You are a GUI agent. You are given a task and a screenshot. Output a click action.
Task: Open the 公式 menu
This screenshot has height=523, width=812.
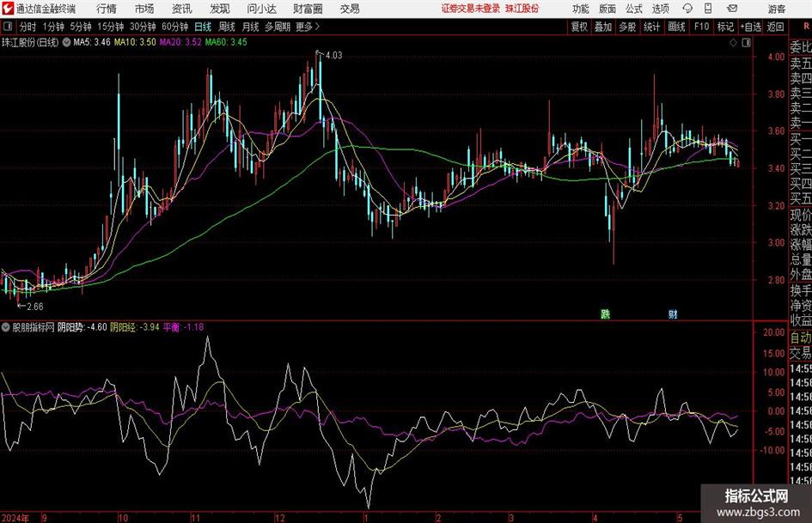pyautogui.click(x=634, y=9)
